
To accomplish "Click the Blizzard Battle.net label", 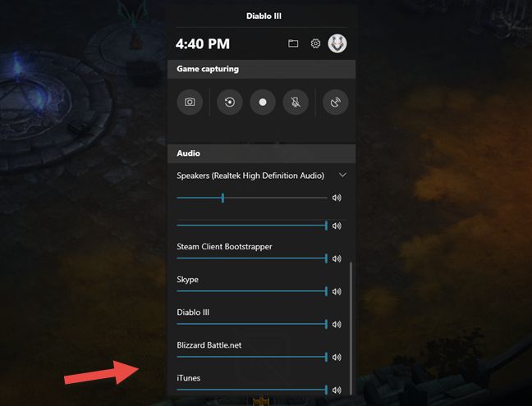I will pyautogui.click(x=209, y=345).
